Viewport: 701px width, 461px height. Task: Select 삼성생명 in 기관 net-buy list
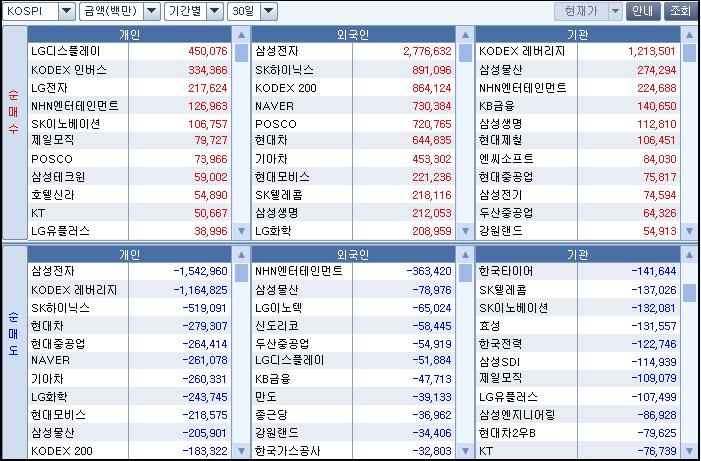578,123
